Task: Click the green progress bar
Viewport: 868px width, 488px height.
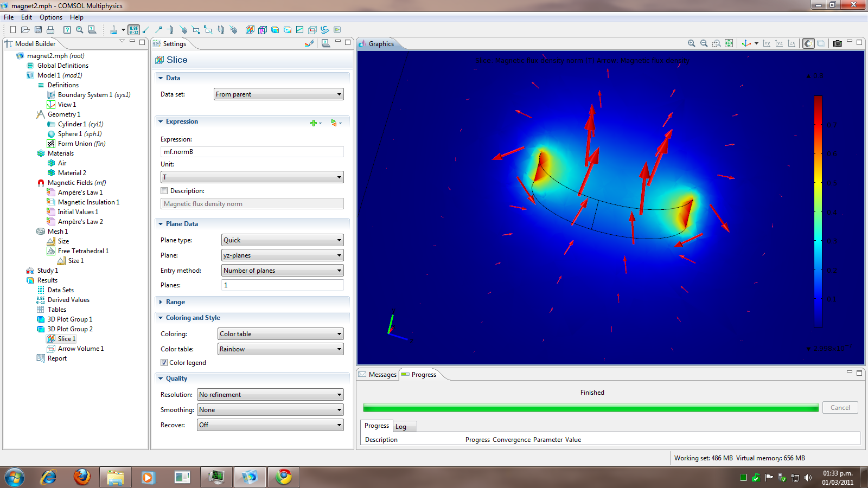Action: tap(590, 408)
